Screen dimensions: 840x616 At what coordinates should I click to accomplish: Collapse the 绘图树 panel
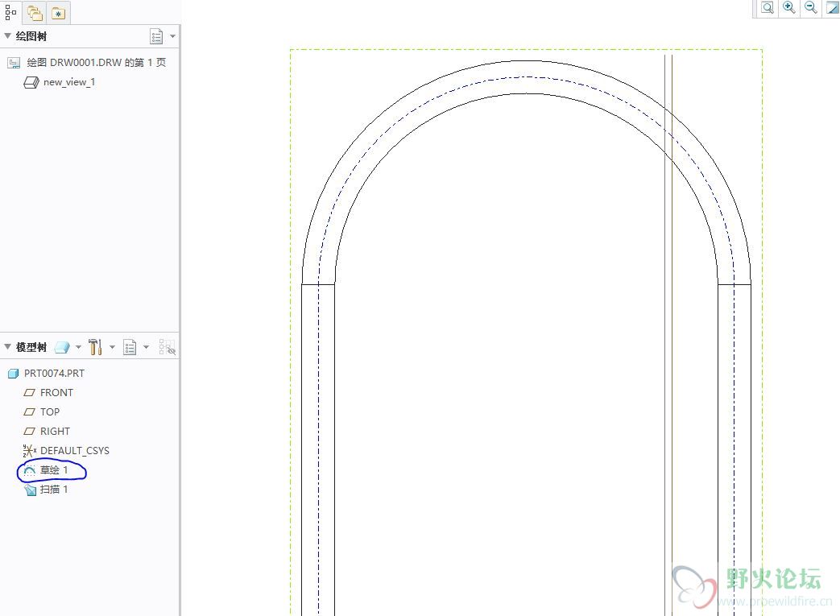pos(7,36)
